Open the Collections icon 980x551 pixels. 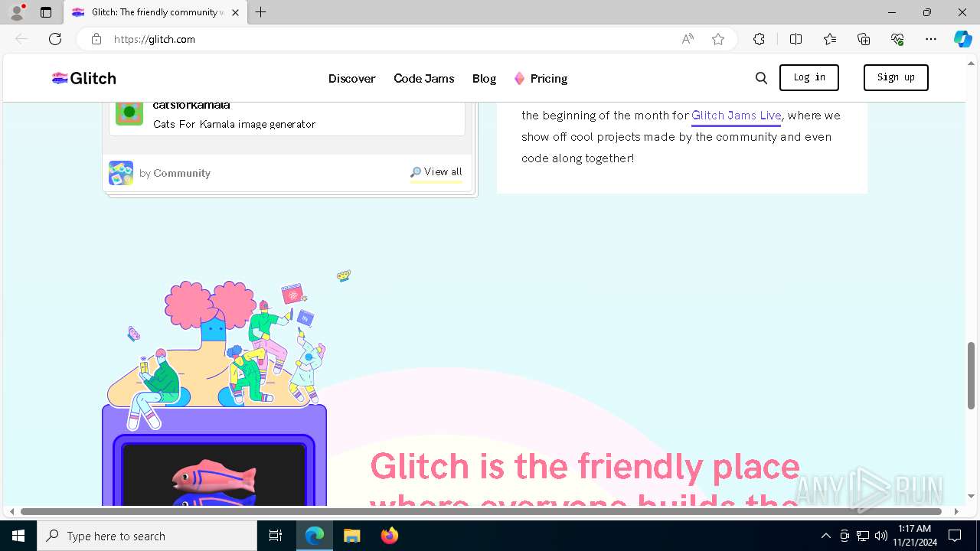864,39
